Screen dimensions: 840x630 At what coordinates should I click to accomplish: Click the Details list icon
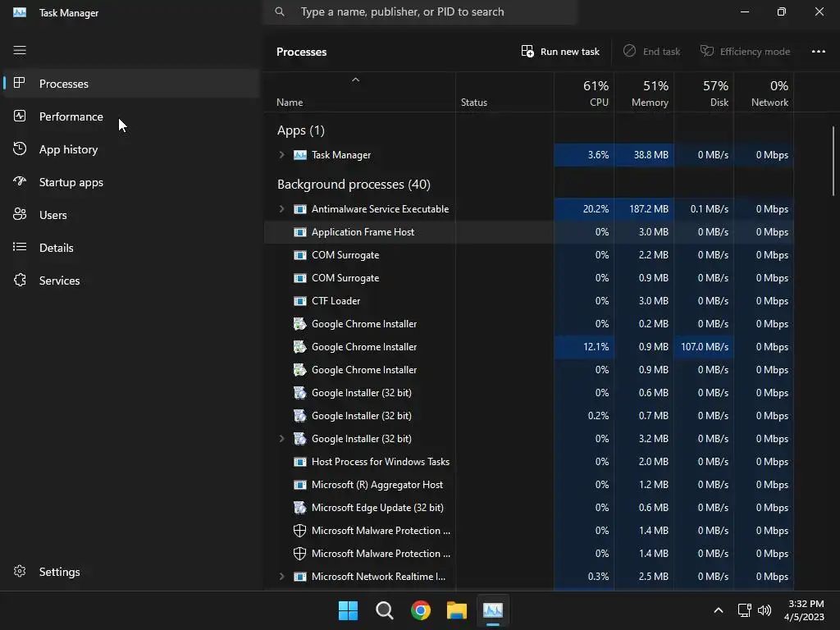(x=20, y=247)
